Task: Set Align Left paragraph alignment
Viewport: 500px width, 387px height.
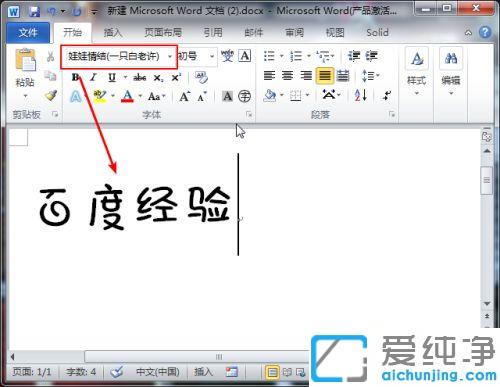Action: 269,76
